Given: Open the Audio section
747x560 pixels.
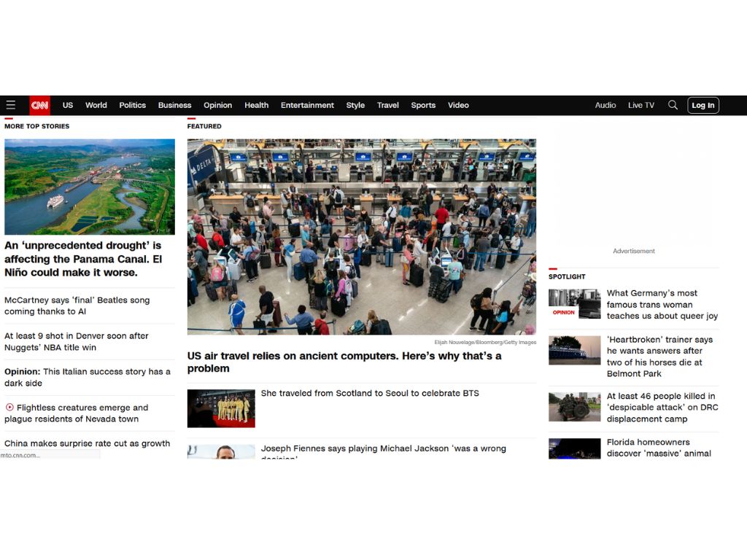Looking at the screenshot, I should click(605, 105).
